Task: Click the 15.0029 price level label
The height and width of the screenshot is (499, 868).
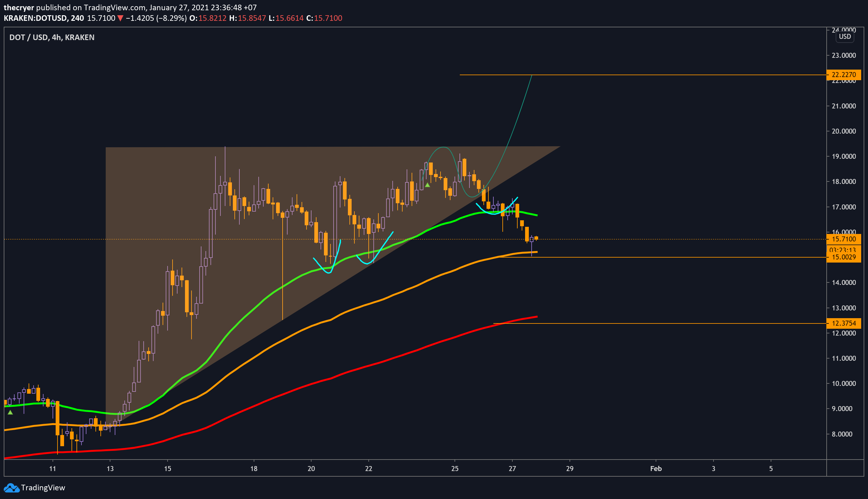Action: (844, 257)
